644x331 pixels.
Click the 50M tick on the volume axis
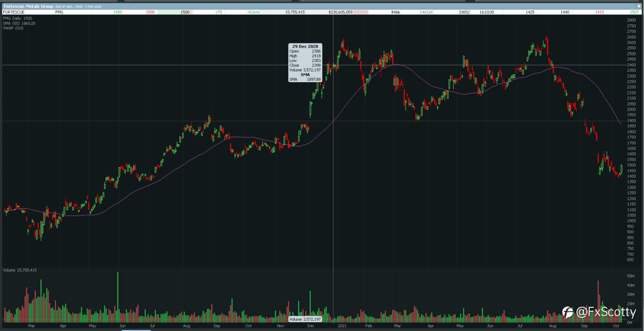click(631, 276)
